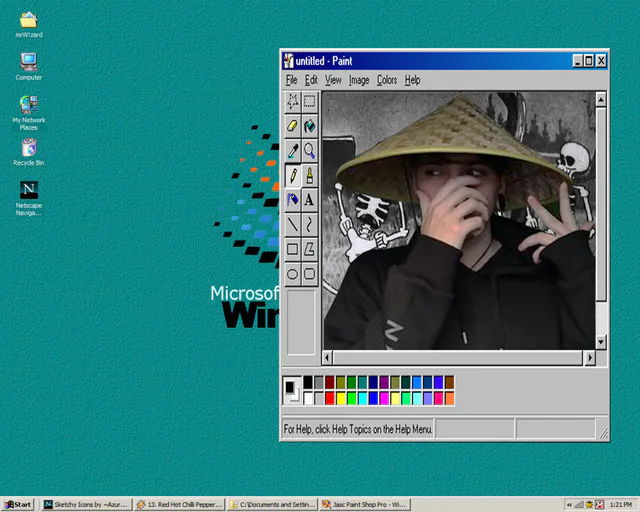This screenshot has height=512, width=640.
Task: Select the Eraser tool in Paint
Action: coord(292,126)
